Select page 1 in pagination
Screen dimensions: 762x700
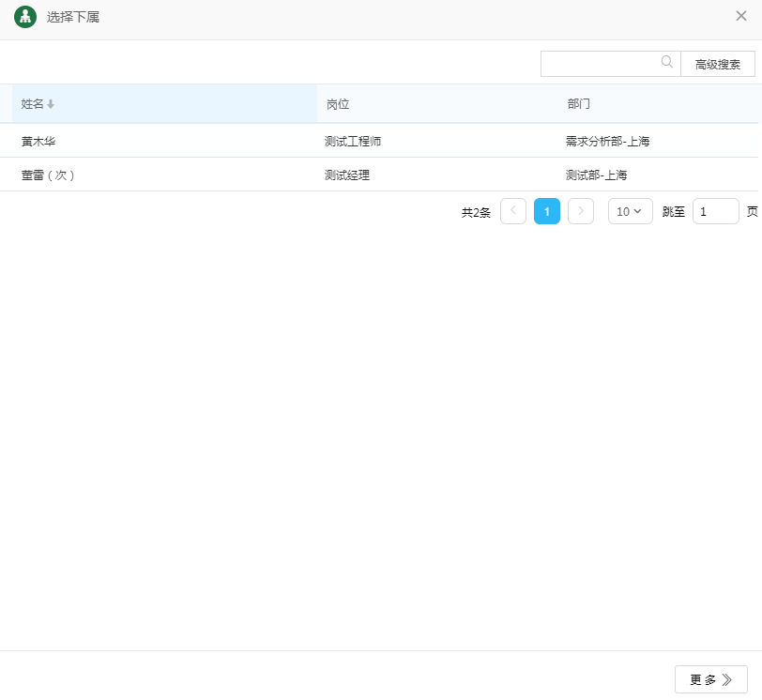coord(547,211)
